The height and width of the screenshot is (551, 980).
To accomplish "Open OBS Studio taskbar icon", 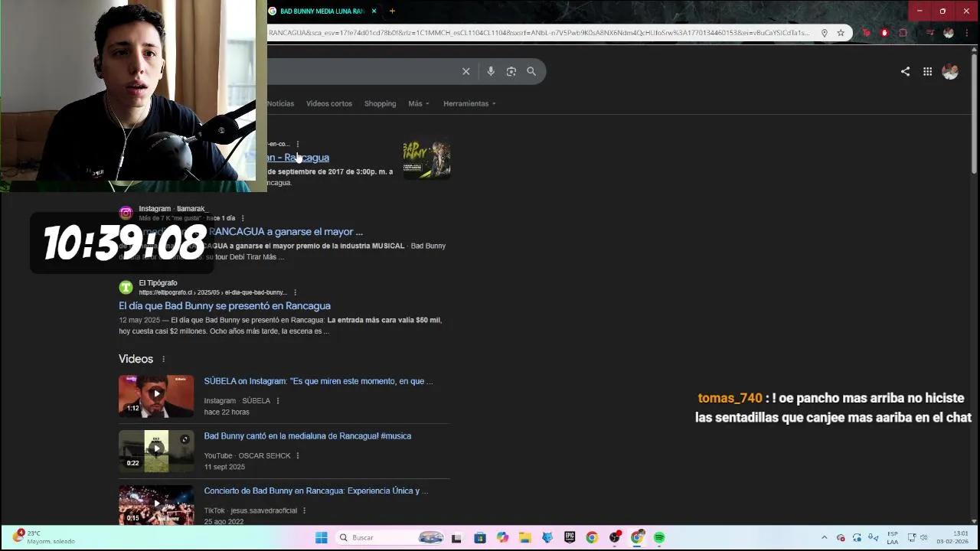I will point(615,537).
